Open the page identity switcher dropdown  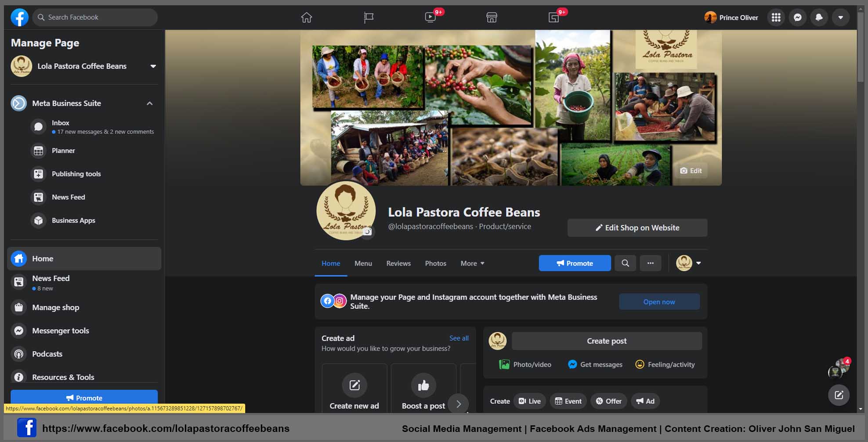coord(688,263)
